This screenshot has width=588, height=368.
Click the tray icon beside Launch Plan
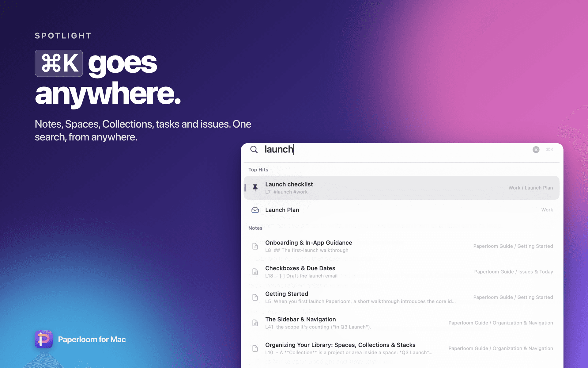255,210
